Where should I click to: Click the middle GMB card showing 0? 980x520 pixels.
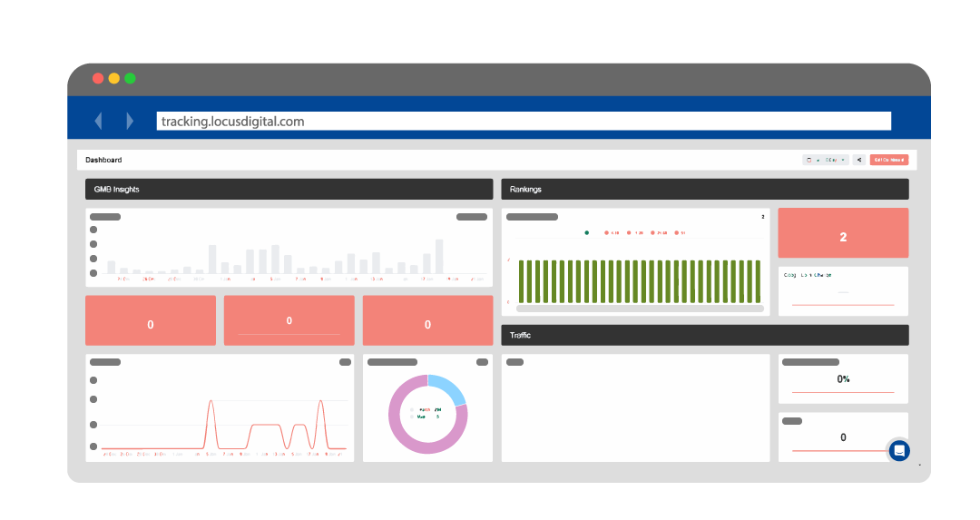[289, 320]
